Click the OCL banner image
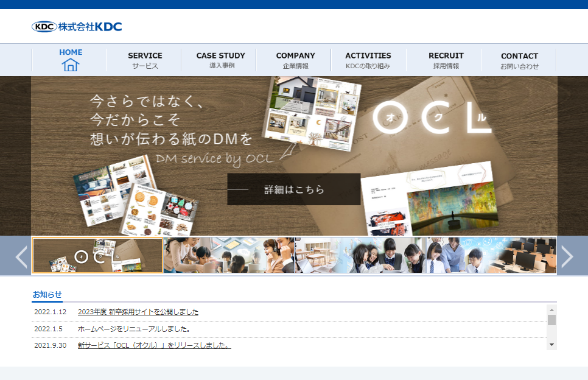The height and width of the screenshot is (380, 588). (x=294, y=156)
